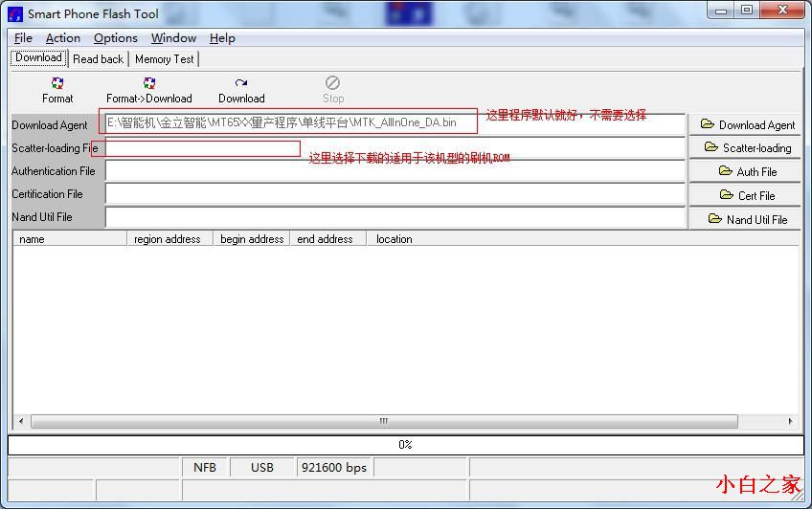Click the Auth File button
812x509 pixels.
tap(745, 171)
